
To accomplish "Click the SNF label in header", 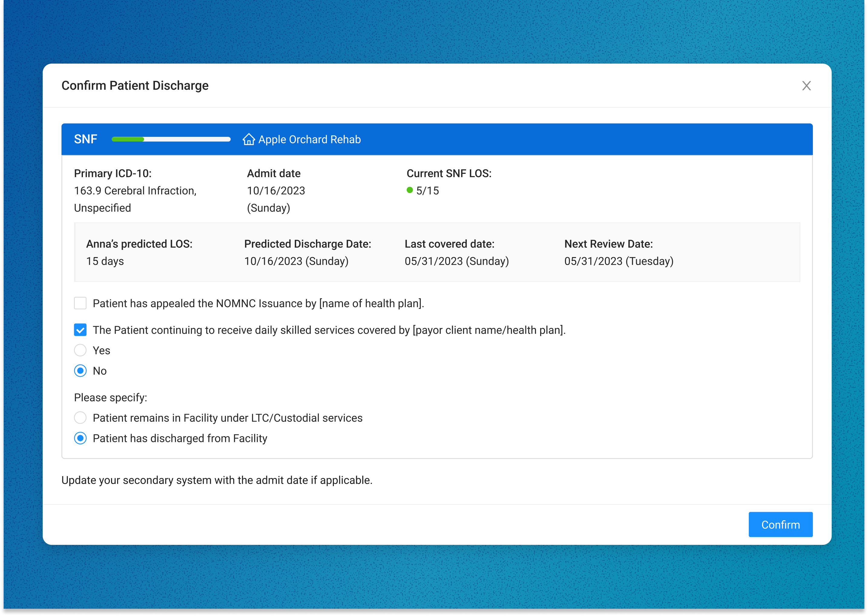I will click(86, 139).
